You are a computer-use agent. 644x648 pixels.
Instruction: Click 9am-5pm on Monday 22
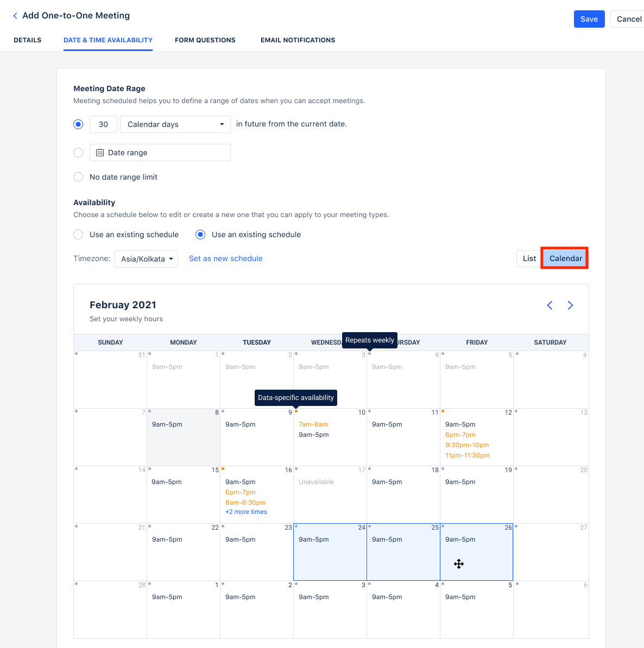pyautogui.click(x=167, y=539)
